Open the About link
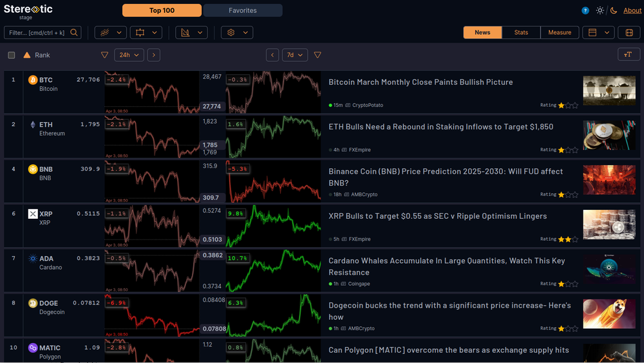644x363 pixels. (632, 11)
